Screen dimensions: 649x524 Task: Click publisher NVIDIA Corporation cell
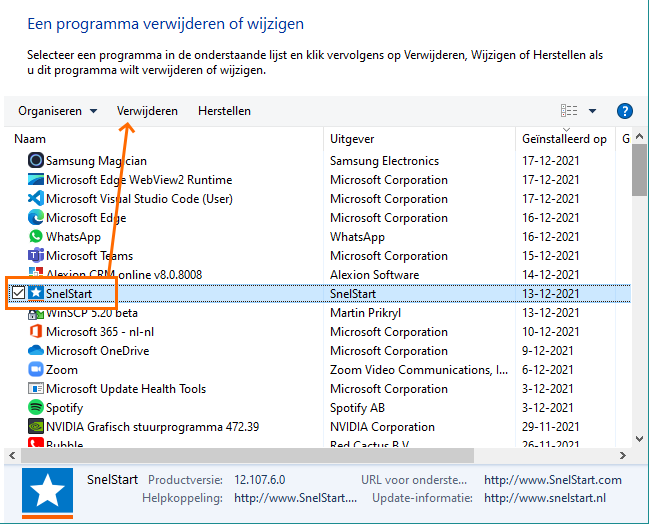[x=382, y=427]
